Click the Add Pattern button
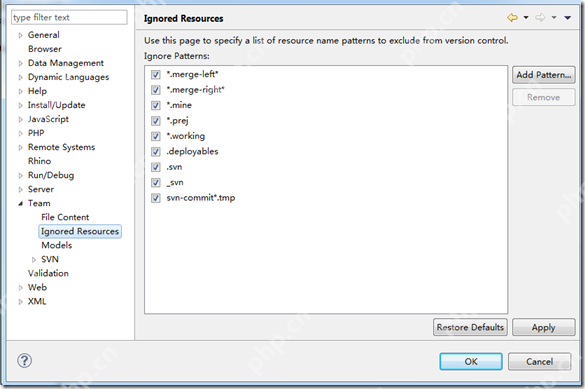The image size is (585, 389). click(x=544, y=75)
